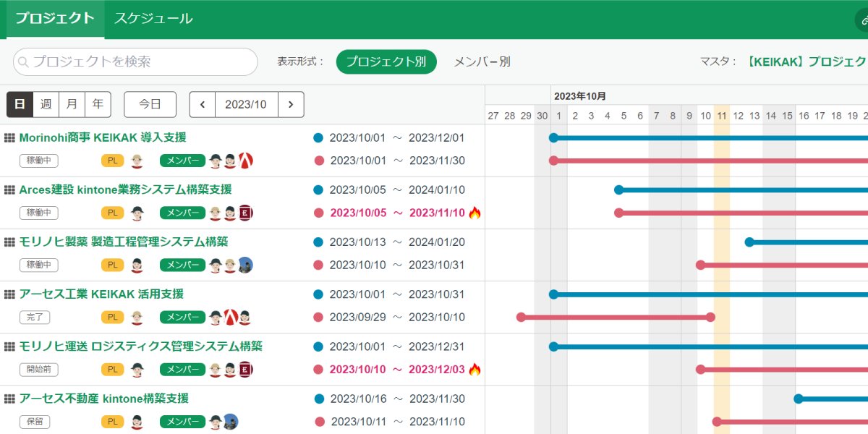This screenshot has width=868, height=434.
Task: Switch to 週 week view
Action: pos(46,104)
